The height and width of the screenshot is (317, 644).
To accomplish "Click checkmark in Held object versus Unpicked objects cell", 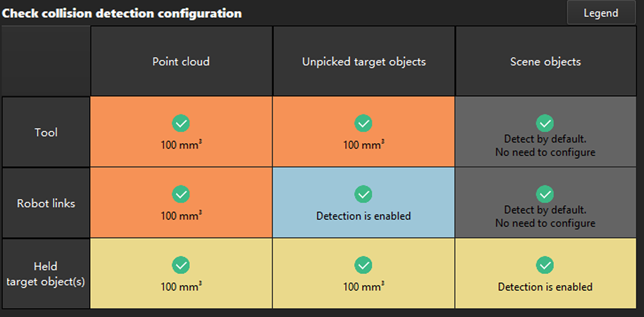I will click(363, 265).
